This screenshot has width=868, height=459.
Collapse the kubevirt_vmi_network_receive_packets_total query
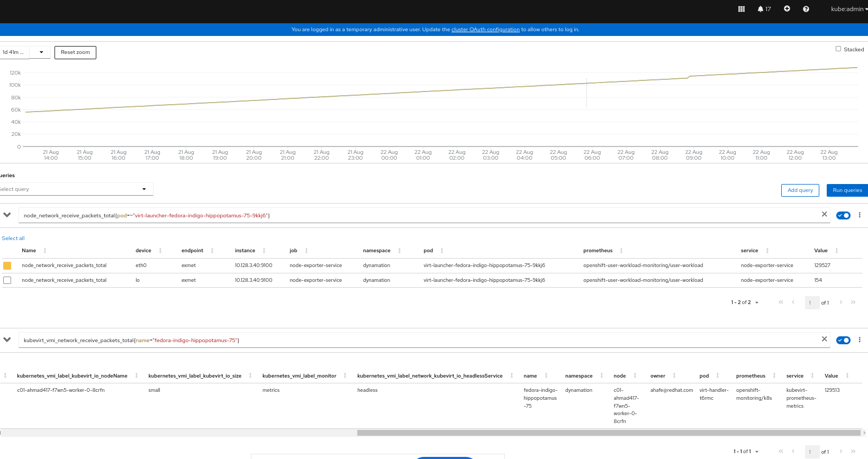pyautogui.click(x=7, y=339)
